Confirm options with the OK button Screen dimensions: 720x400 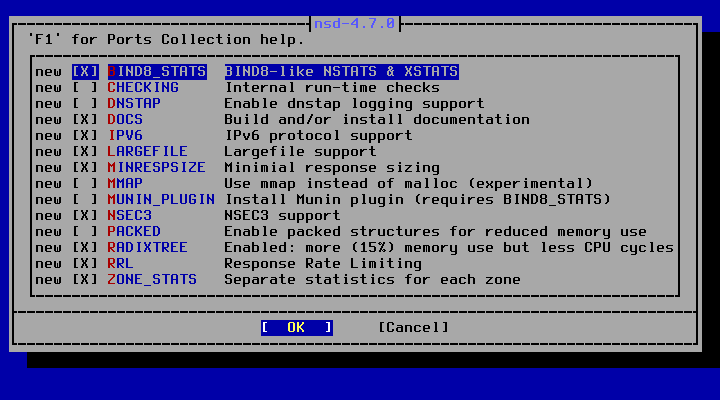coord(297,327)
